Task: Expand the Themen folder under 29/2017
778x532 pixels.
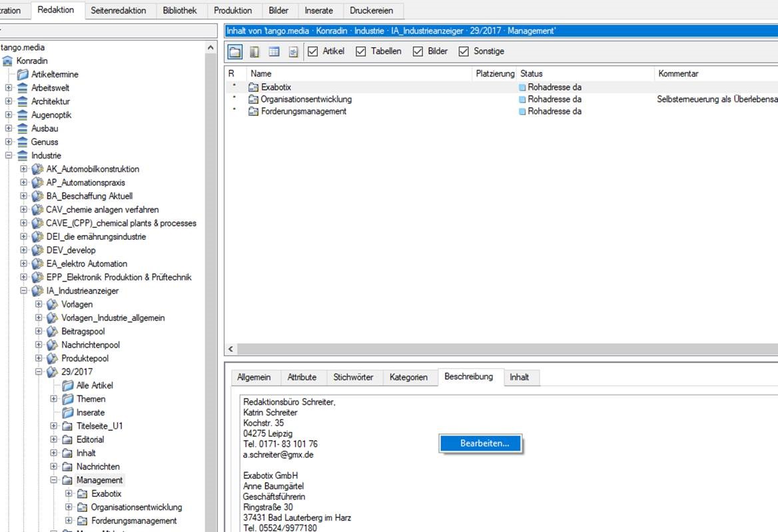Action: [x=54, y=399]
